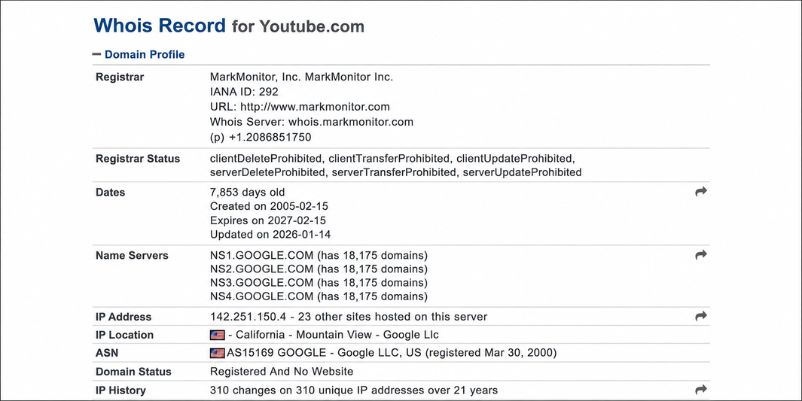This screenshot has width=802, height=401.
Task: Open the http://www.markmonitor.com registrar URL
Action: [315, 107]
